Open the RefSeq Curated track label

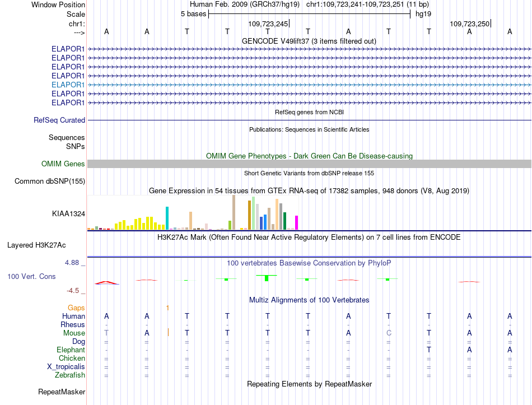point(59,120)
